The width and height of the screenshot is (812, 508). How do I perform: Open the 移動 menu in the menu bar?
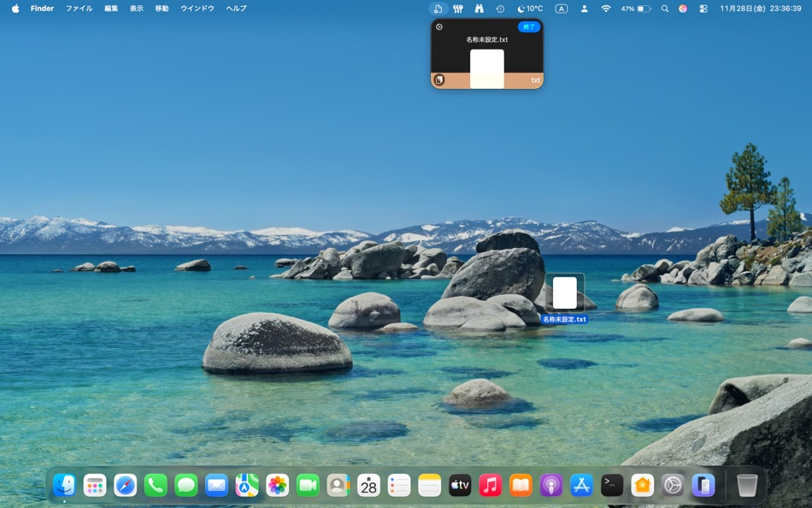tap(161, 9)
